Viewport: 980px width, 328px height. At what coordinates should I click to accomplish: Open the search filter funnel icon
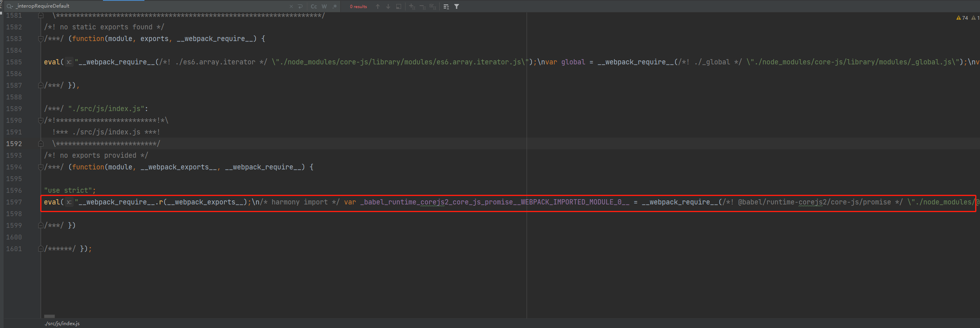coord(457,6)
